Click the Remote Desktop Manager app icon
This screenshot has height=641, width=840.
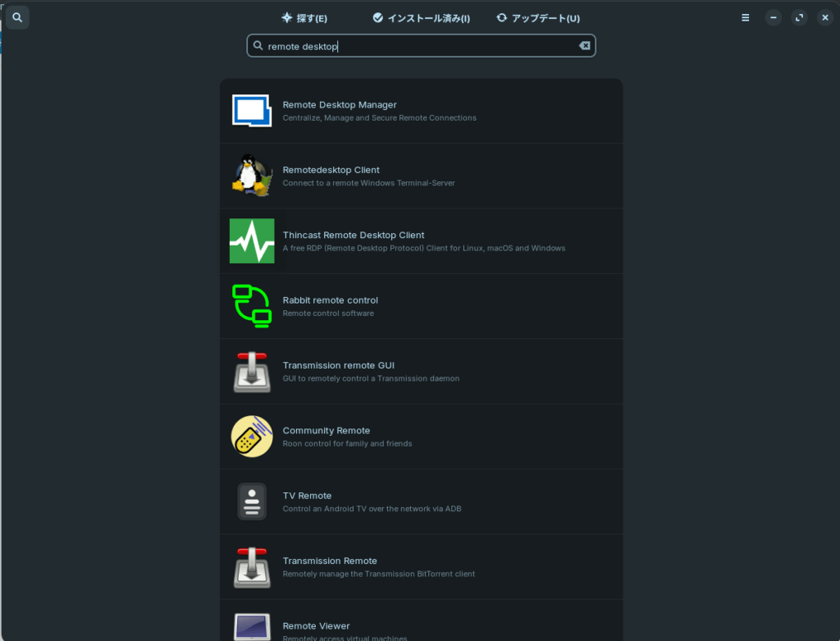point(252,111)
